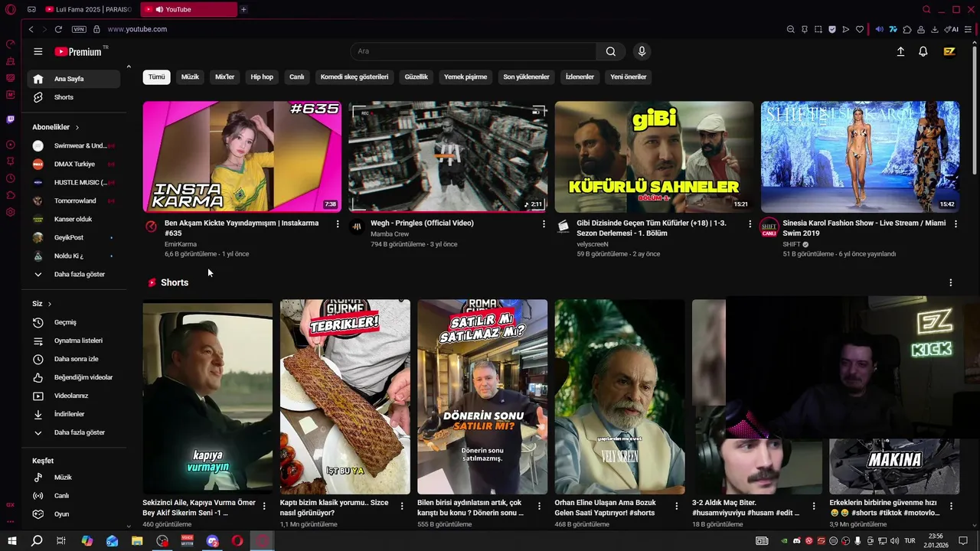The width and height of the screenshot is (980, 551).
Task: Click the blue sound-wave volume extension icon
Action: click(x=879, y=29)
